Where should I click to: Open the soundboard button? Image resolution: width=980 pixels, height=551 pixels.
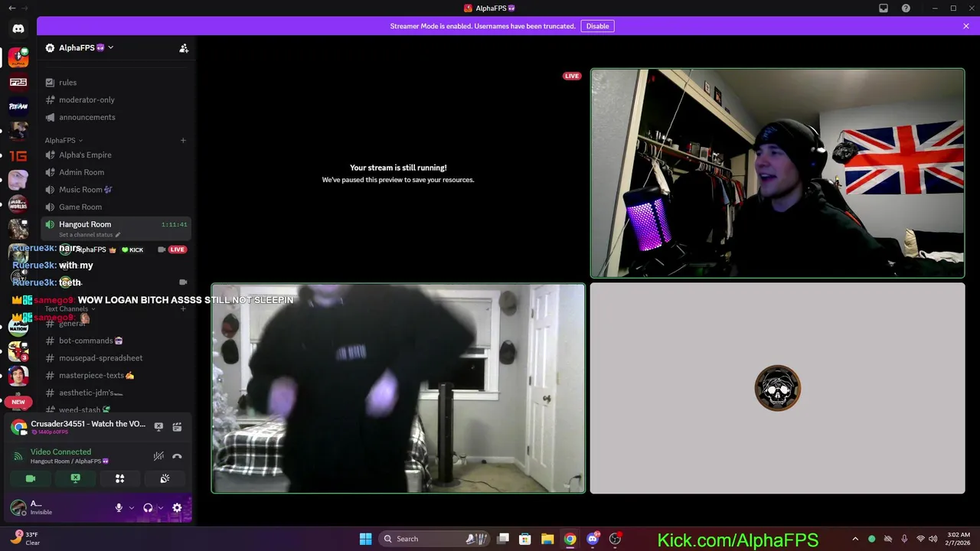pyautogui.click(x=165, y=478)
